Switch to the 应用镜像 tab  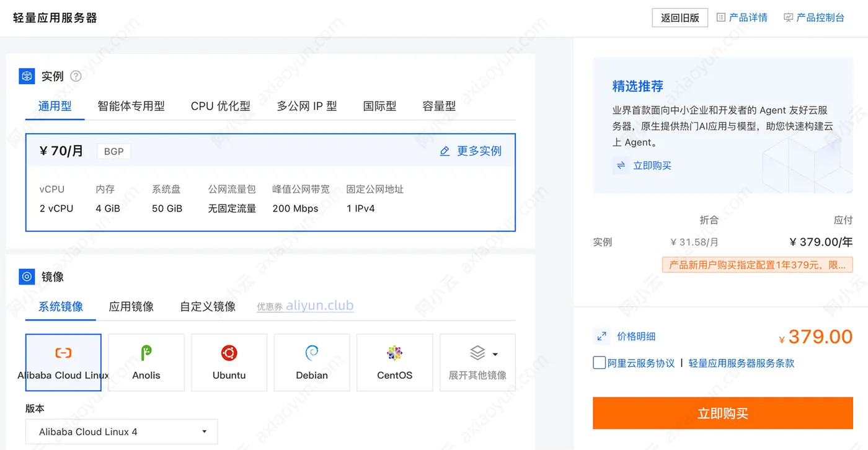click(x=131, y=306)
